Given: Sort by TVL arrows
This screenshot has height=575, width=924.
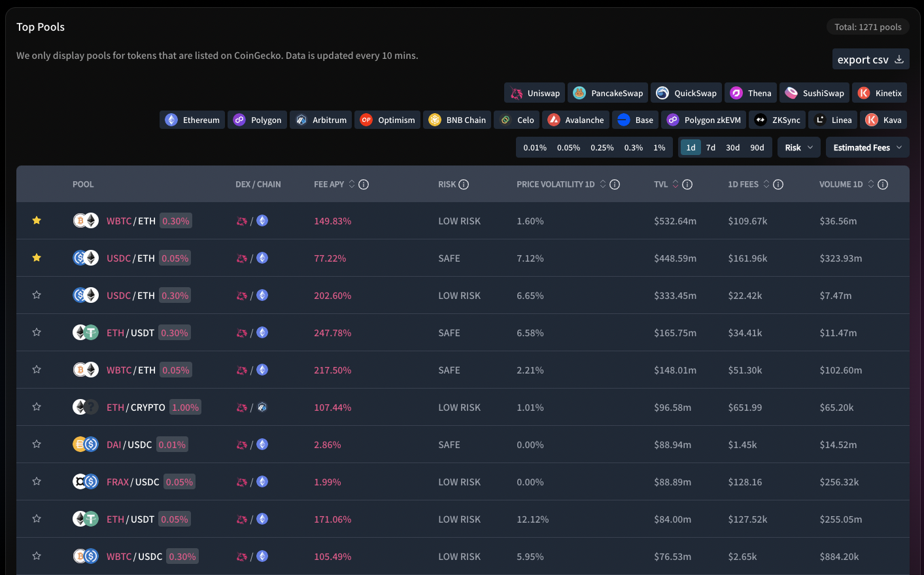Looking at the screenshot, I should coord(676,184).
